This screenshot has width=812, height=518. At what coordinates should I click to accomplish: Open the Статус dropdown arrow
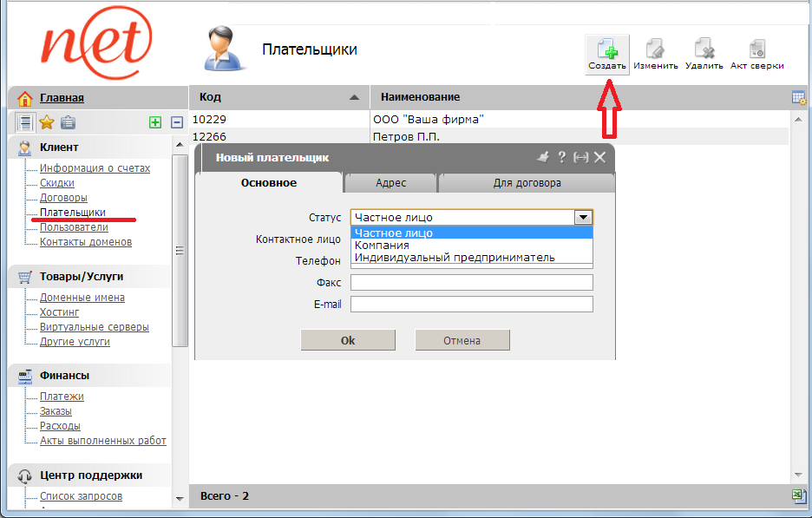[x=584, y=218]
